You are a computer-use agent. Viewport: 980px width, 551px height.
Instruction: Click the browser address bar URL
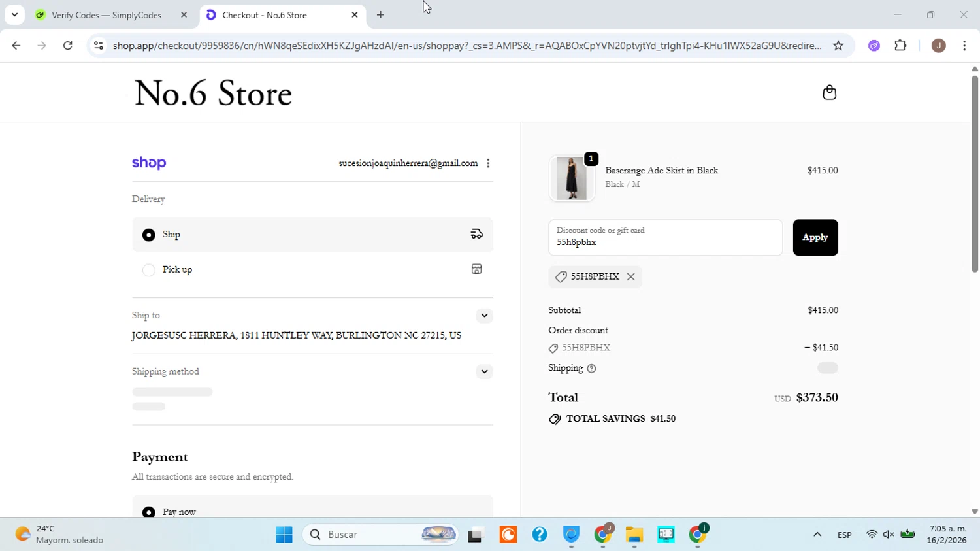click(467, 46)
